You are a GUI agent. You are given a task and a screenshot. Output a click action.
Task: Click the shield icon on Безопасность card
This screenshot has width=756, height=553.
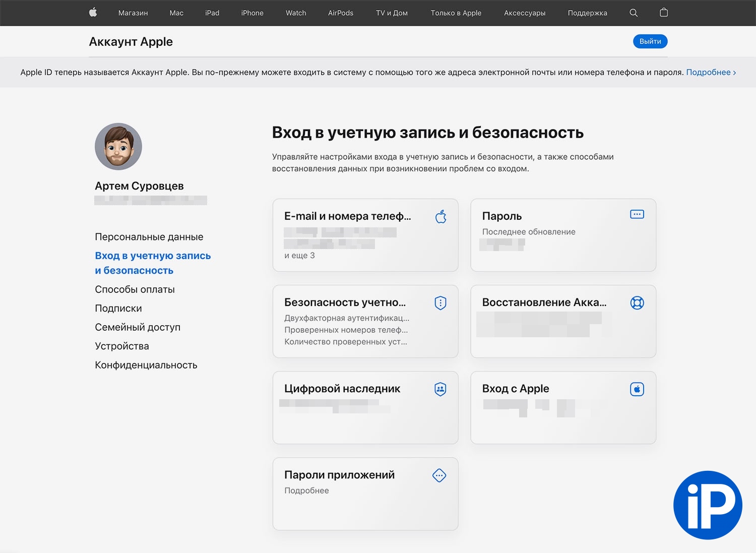440,303
